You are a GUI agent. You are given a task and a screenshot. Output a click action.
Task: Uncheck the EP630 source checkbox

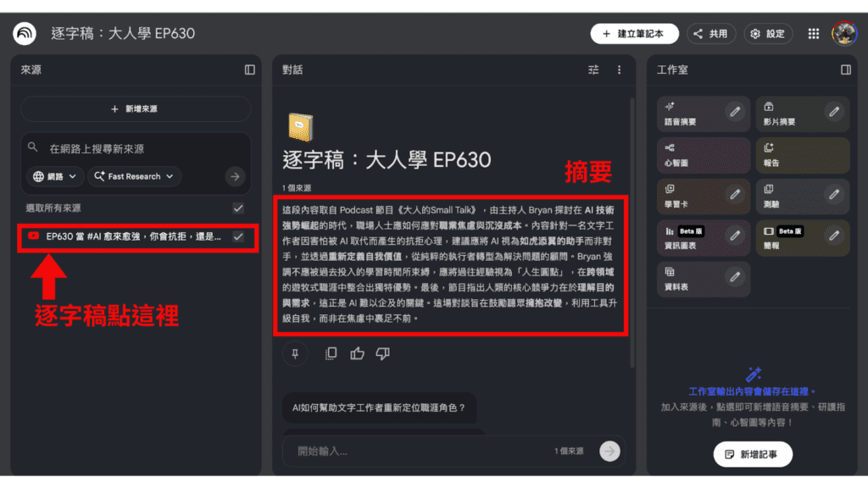[238, 236]
